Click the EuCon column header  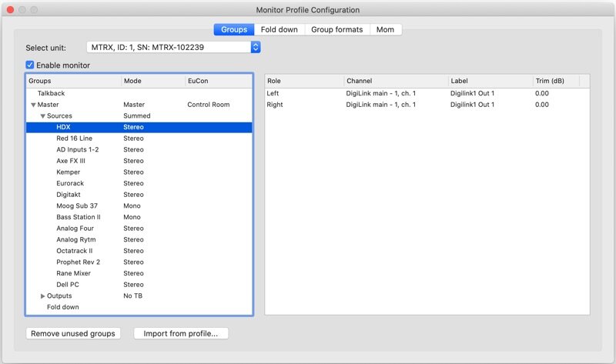pyautogui.click(x=219, y=81)
